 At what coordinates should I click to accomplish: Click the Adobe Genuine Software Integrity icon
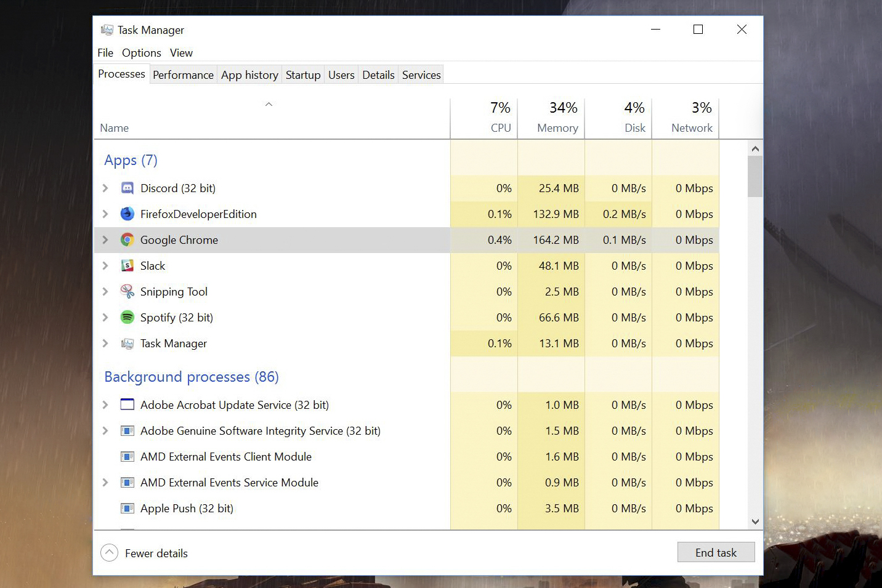click(x=127, y=431)
